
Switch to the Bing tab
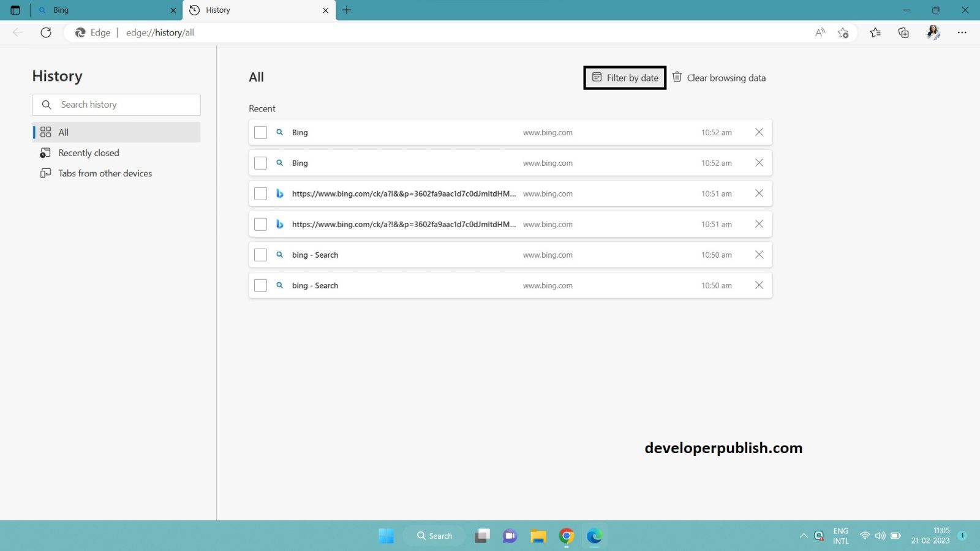point(104,10)
